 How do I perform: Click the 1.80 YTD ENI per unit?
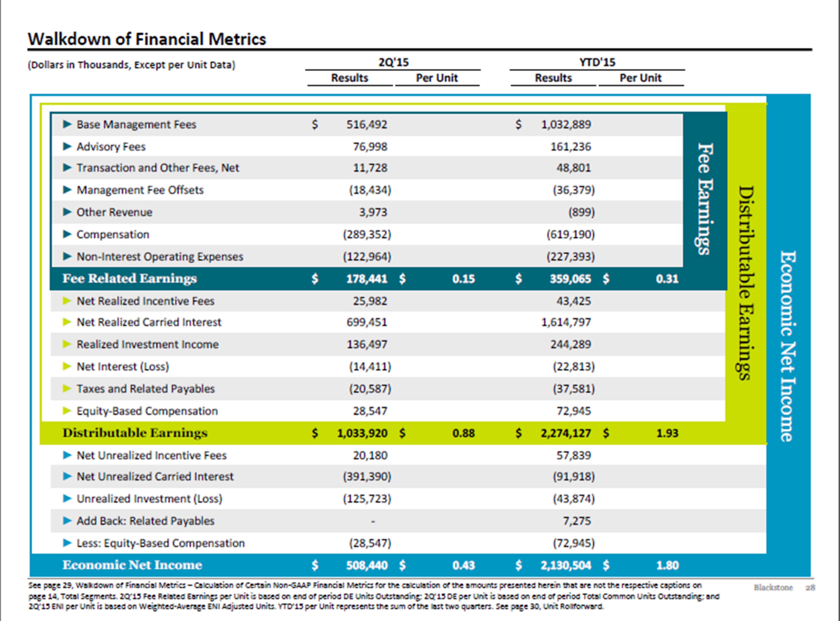point(667,565)
